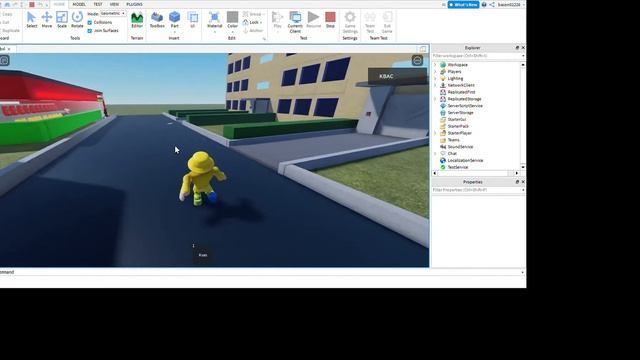Activate the Scale tool

(62, 20)
